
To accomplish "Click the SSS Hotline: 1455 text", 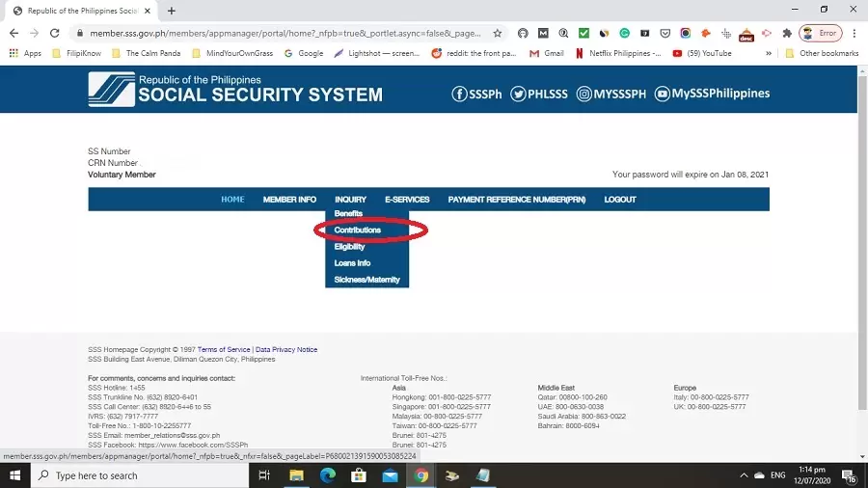I will tap(117, 388).
